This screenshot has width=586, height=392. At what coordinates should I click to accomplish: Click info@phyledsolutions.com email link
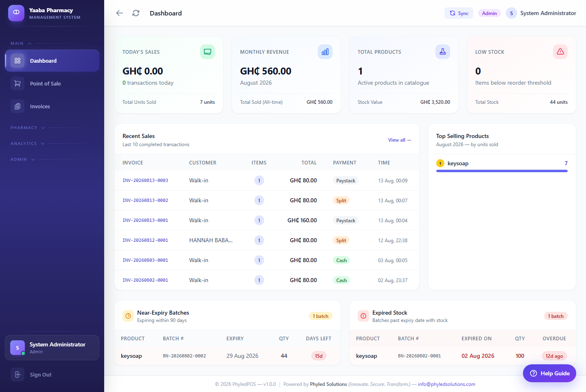(x=446, y=384)
